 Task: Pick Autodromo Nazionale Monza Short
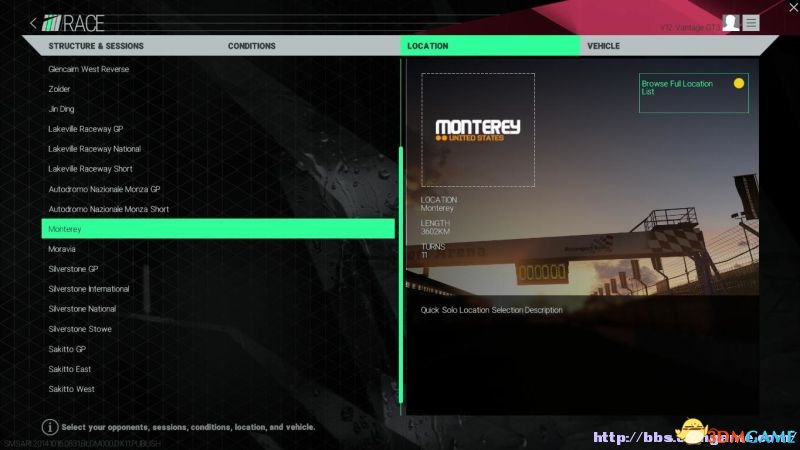coord(109,209)
